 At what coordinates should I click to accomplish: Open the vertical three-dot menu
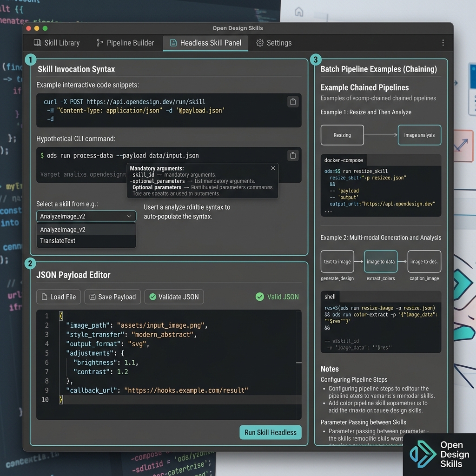pos(443,43)
